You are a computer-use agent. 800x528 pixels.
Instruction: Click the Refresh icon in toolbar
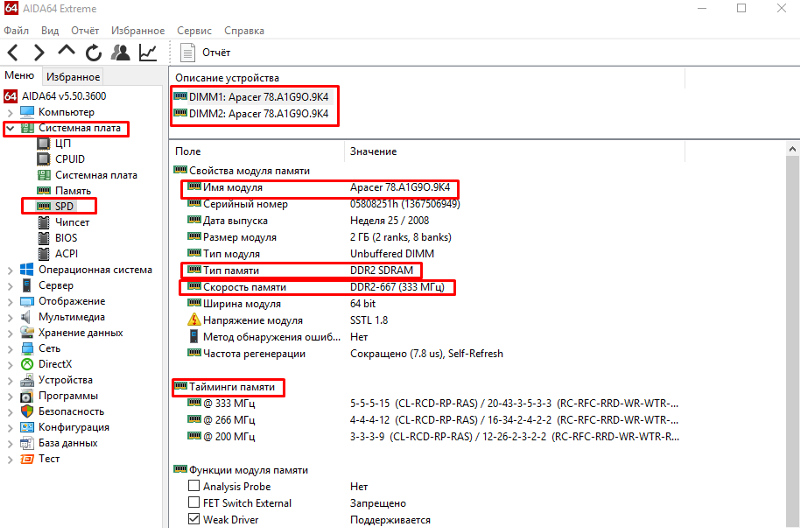(93, 52)
